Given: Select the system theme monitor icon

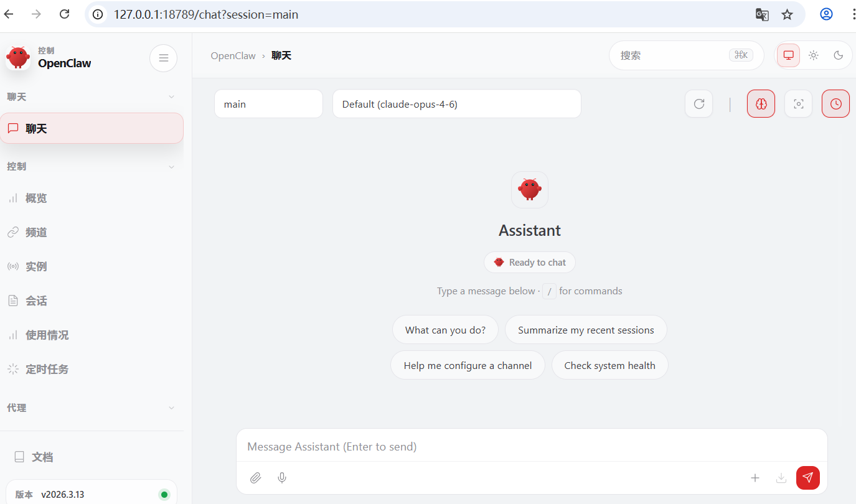Looking at the screenshot, I should point(789,55).
